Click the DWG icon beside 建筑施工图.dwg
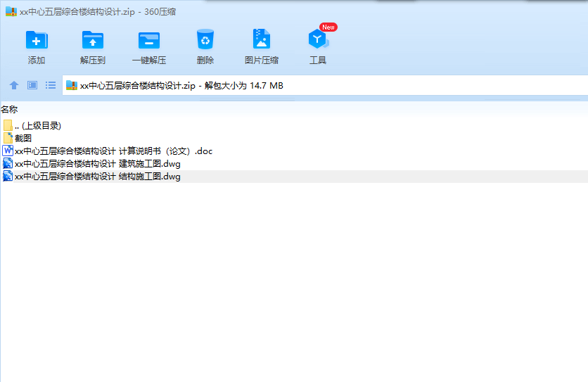 pos(8,164)
